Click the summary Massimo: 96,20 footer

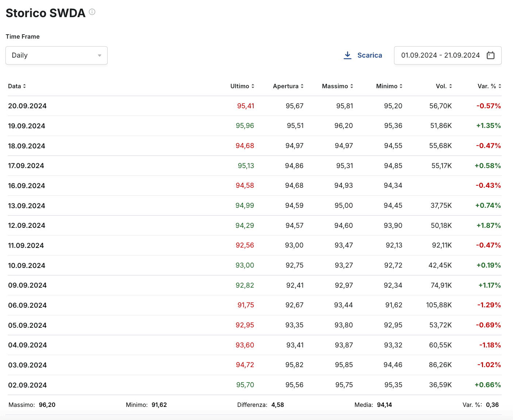coord(32,405)
